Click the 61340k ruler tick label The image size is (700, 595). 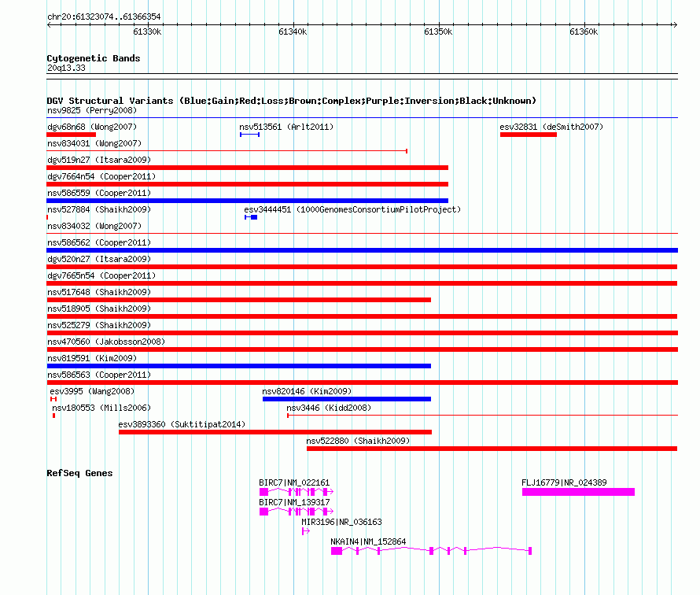point(293,31)
